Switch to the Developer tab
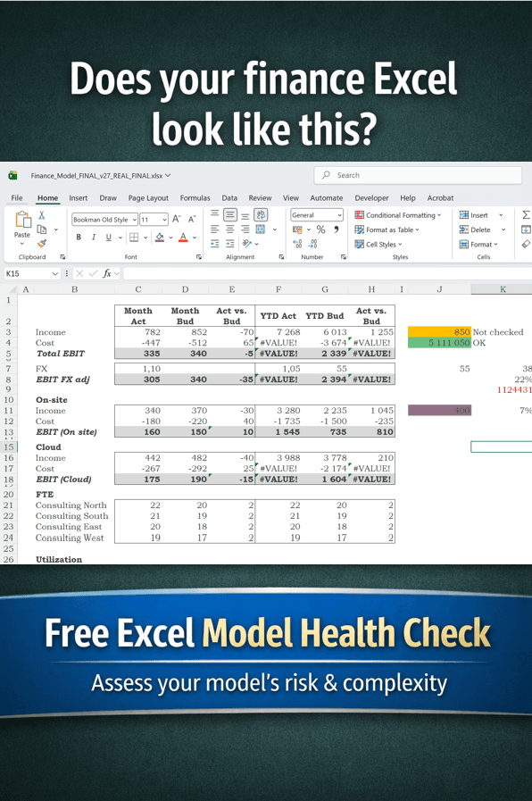Image resolution: width=532 pixels, height=801 pixels. point(371,197)
